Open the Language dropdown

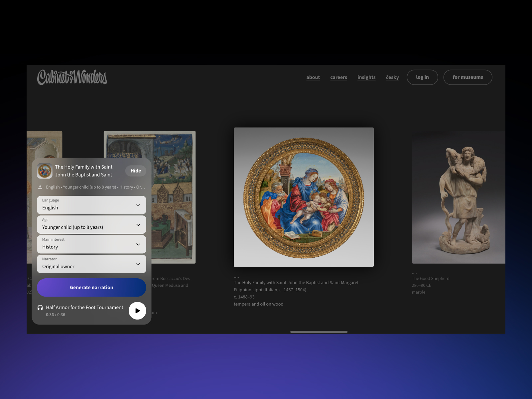(91, 205)
